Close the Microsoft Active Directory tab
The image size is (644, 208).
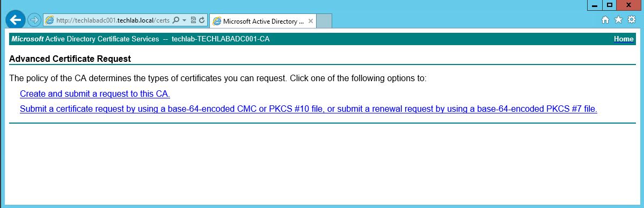pos(310,21)
